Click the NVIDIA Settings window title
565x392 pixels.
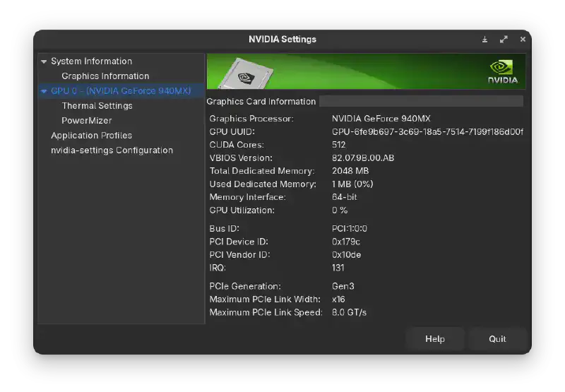pyautogui.click(x=282, y=40)
